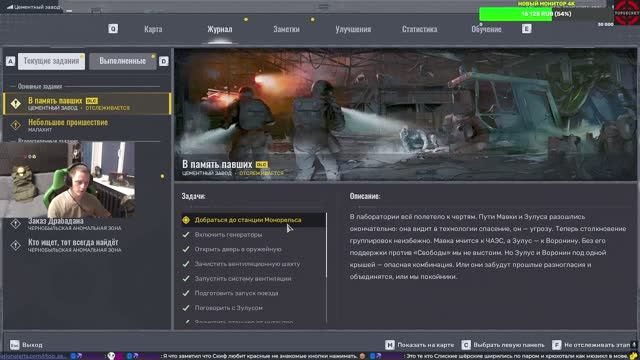
Task: Go to the Статистика tab
Action: [x=420, y=29]
